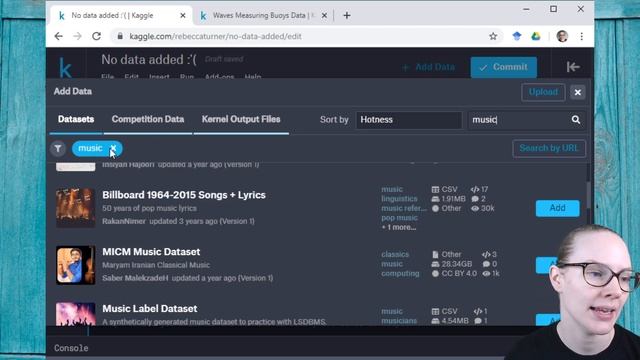This screenshot has height=360, width=640.
Task: Select the Datasets tab
Action: [x=76, y=119]
